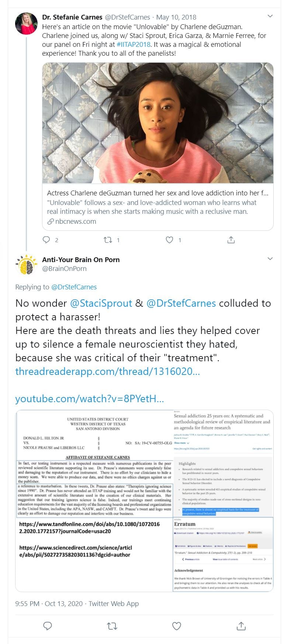Click @DrStefCarnes in Replying to line
The image size is (291, 644).
(74, 287)
